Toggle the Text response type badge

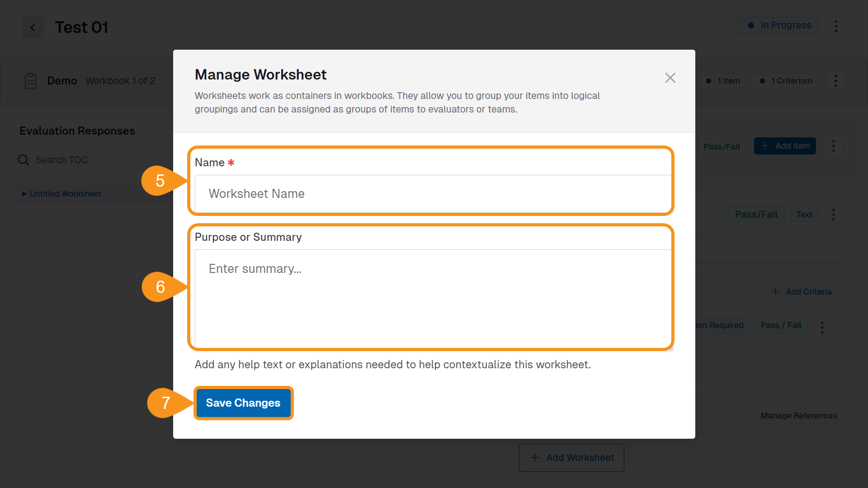[804, 214]
